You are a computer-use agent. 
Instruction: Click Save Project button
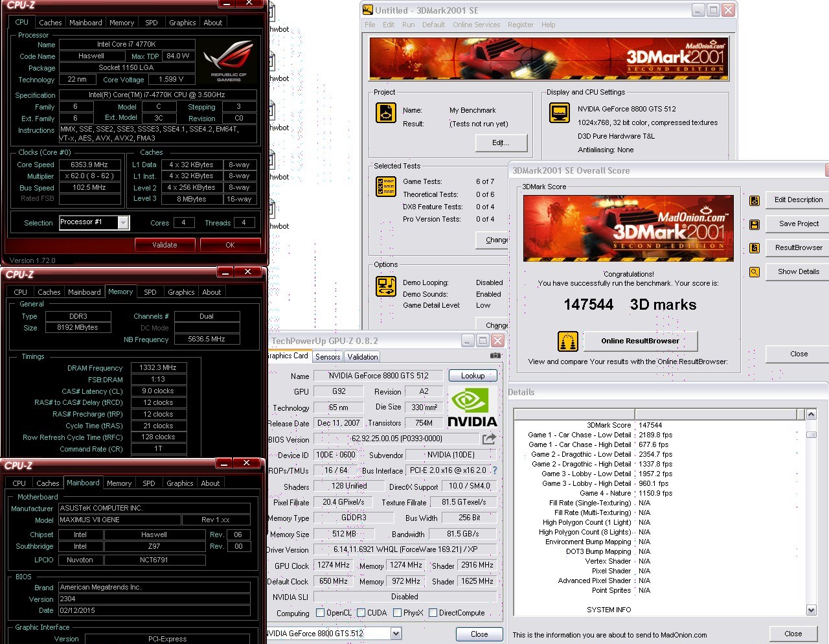pos(799,224)
